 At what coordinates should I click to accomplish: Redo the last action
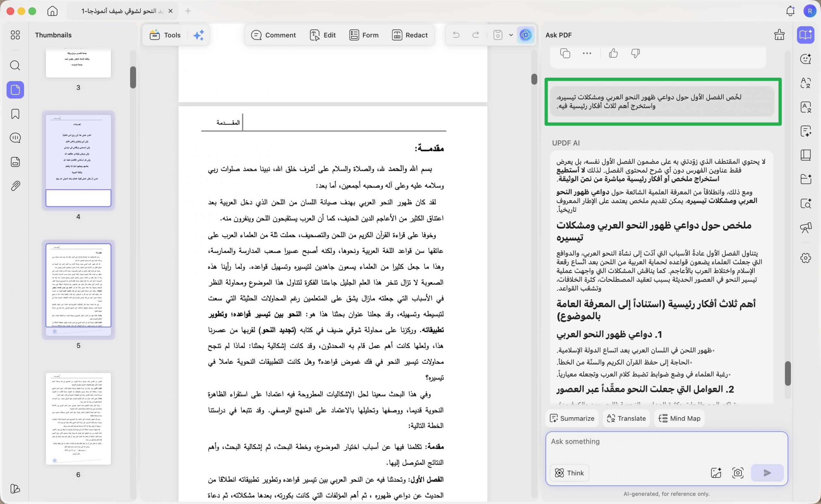[x=476, y=35]
